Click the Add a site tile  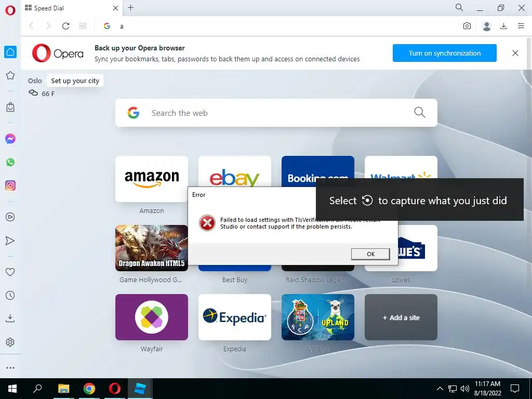tap(401, 317)
